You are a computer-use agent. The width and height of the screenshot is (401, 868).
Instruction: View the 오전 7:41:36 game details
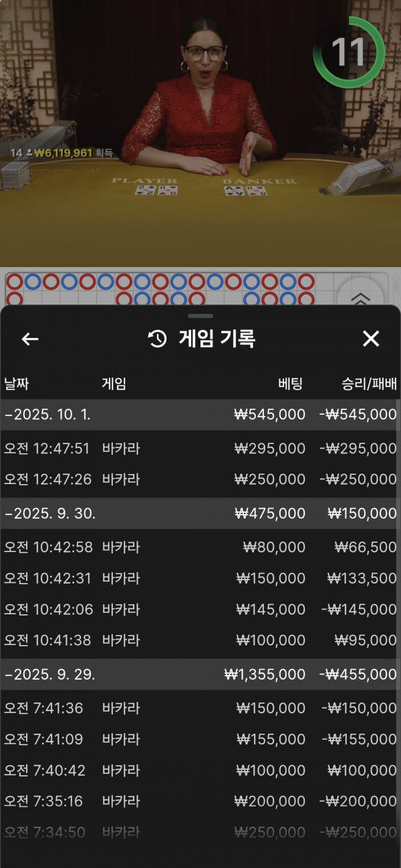[200, 708]
